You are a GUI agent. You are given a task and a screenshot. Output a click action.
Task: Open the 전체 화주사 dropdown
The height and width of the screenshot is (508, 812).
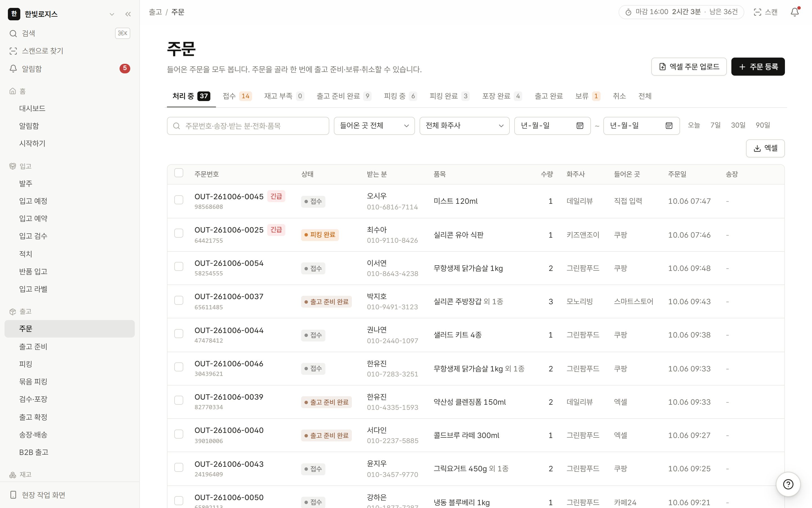pyautogui.click(x=464, y=126)
